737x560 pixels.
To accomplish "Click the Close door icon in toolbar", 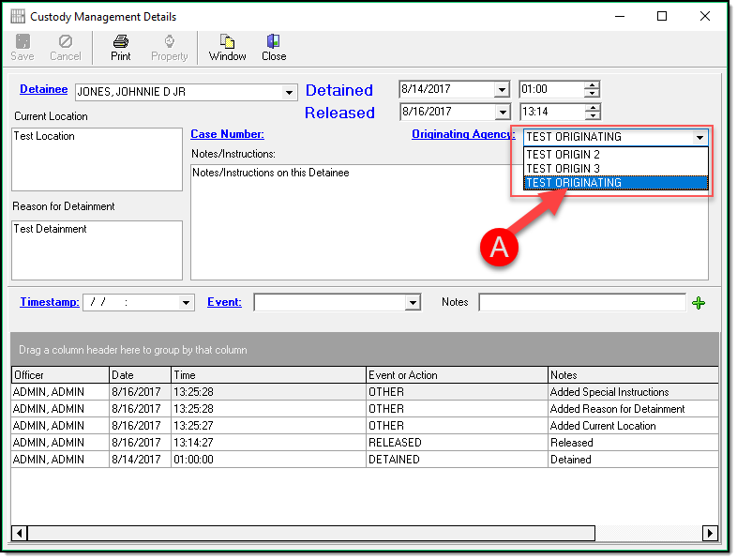I will pos(274,42).
